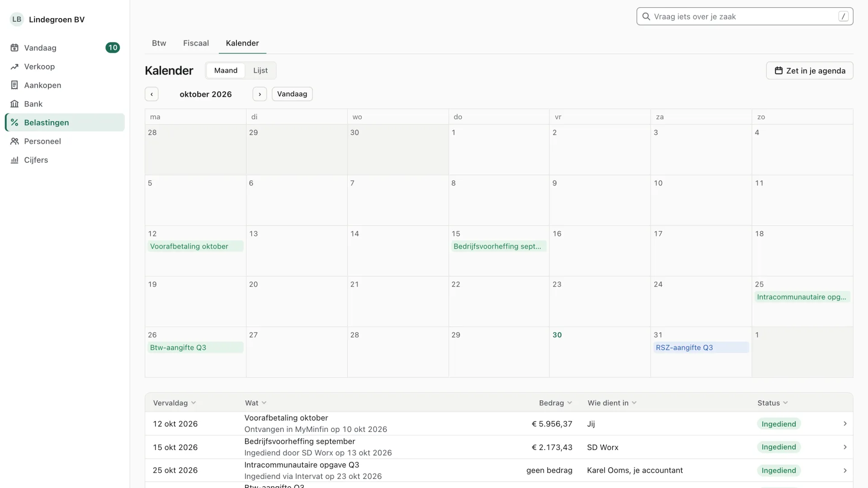Click Zet in je agenda button
The width and height of the screenshot is (868, 488).
click(810, 70)
